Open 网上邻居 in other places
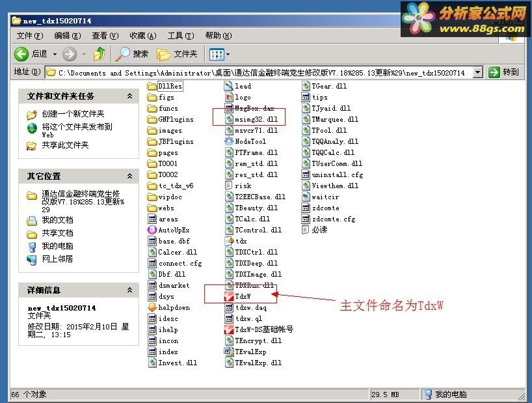Viewport: 532px width, 403px height. 57,258
